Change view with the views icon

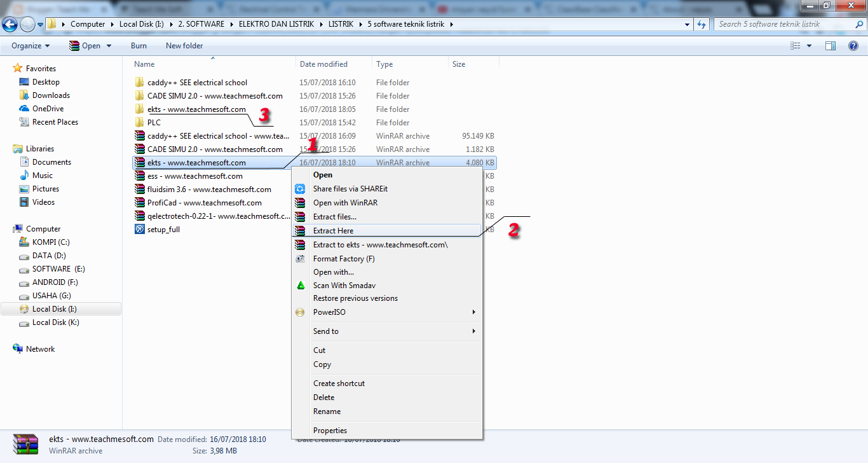[796, 46]
